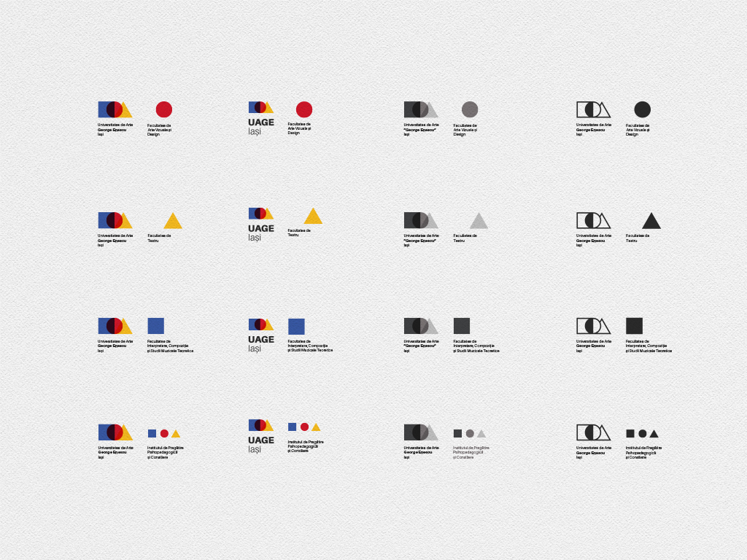Select the dark gray square in the grayscale set
Screen dimensions: 747x560
[462, 326]
